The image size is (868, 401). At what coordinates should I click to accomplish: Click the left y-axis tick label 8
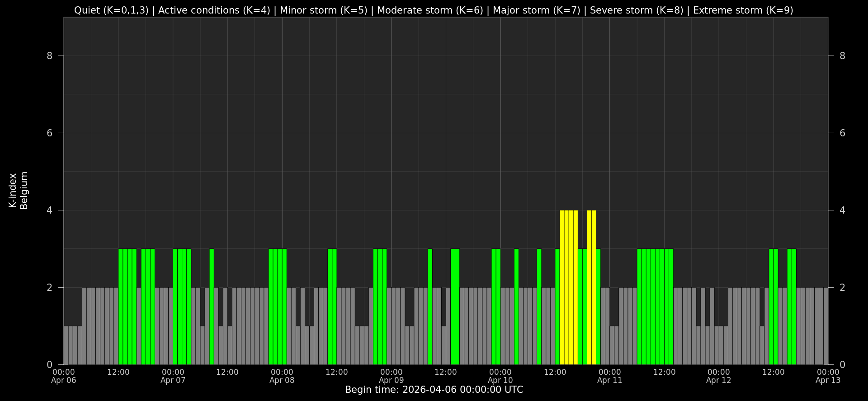coord(49,56)
